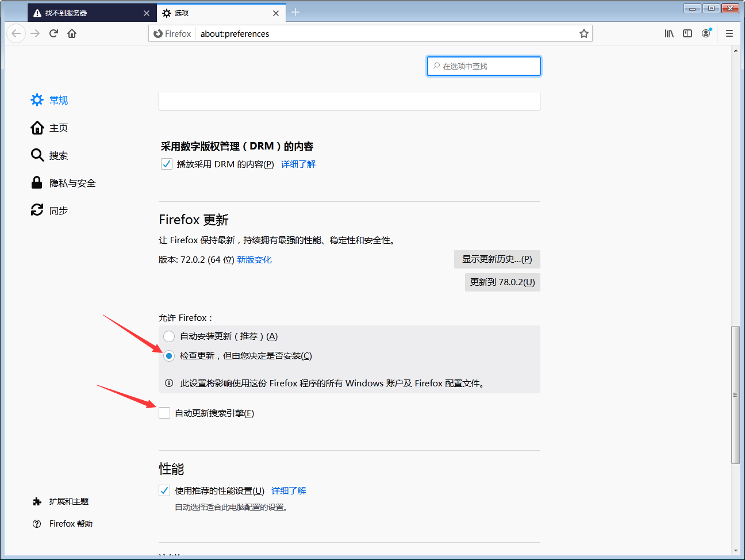
Task: Toggle 播放采用 DRM 的内容 checkbox
Action: pos(167,164)
